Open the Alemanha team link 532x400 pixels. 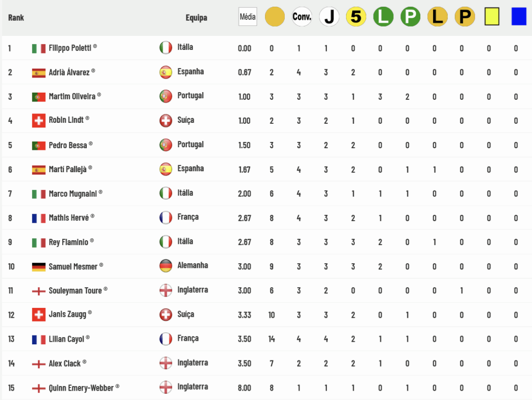193,265
